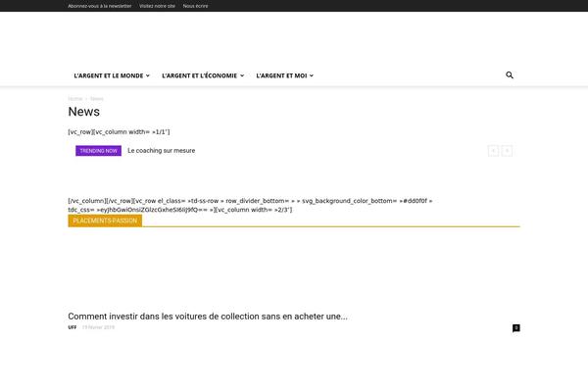Screen dimensions: 588x392
Task: View author UFF's profile
Action: tap(73, 327)
